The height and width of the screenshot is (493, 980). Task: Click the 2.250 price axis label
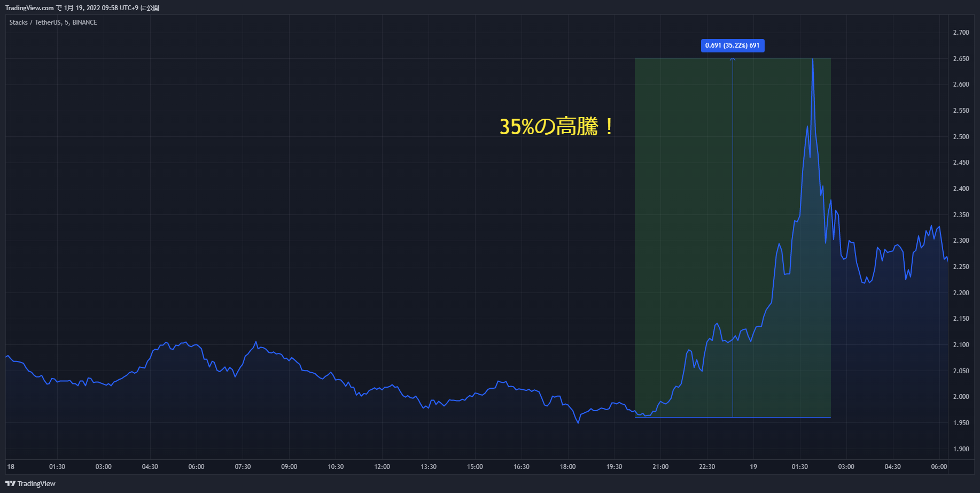[961, 267]
